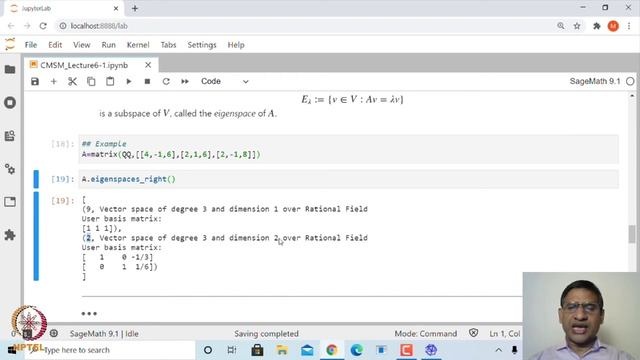
Task: Click the notebook trust shield icon
Action: (x=473, y=333)
